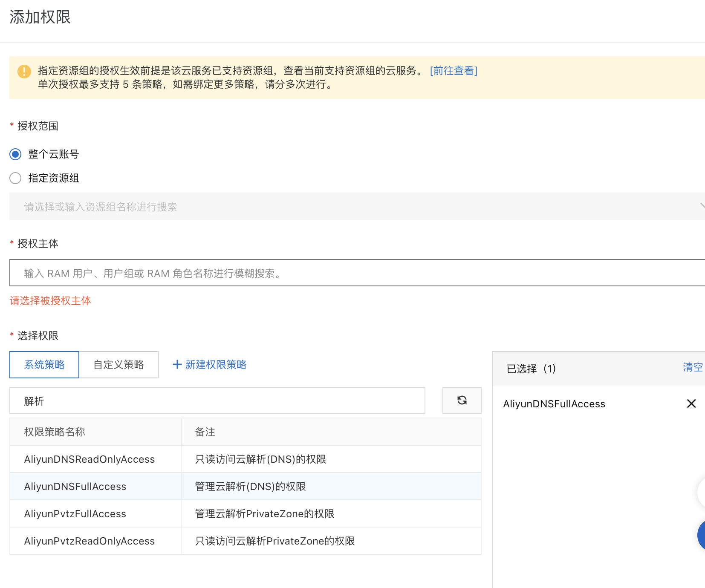Click the plus icon for new policy

tap(177, 365)
